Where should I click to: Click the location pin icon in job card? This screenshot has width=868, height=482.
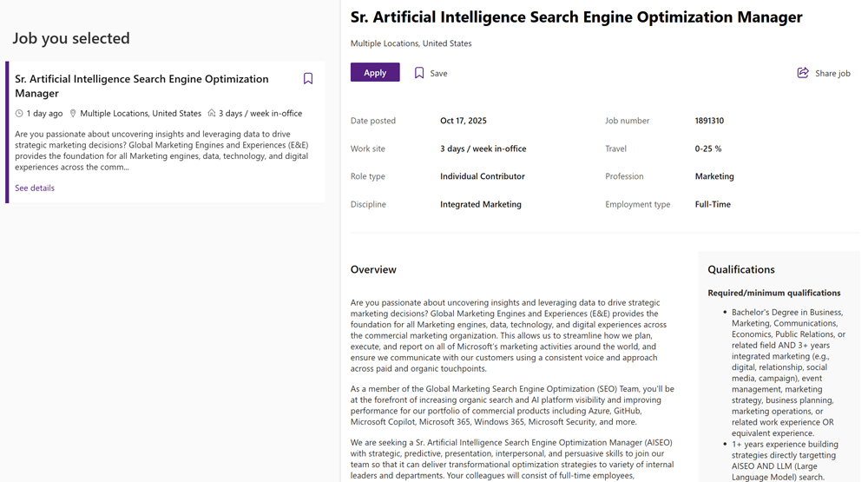pyautogui.click(x=73, y=113)
